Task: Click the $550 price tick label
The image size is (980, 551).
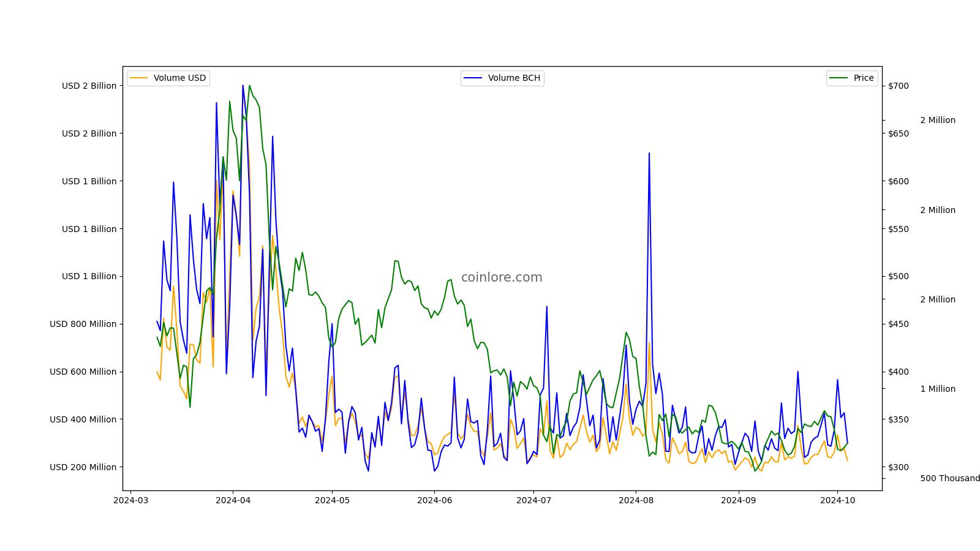Action: pos(899,229)
